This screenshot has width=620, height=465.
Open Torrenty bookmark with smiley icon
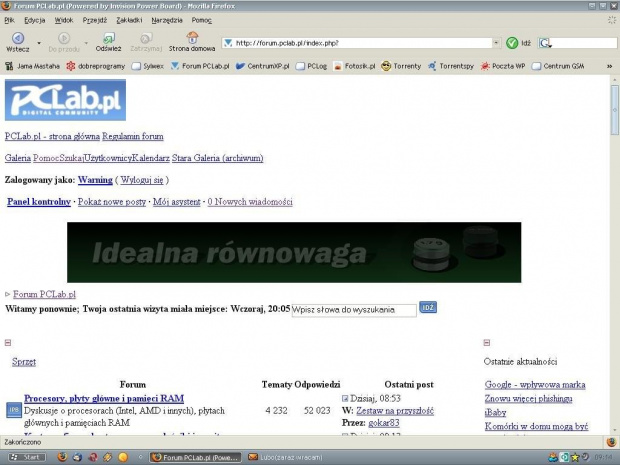point(401,66)
